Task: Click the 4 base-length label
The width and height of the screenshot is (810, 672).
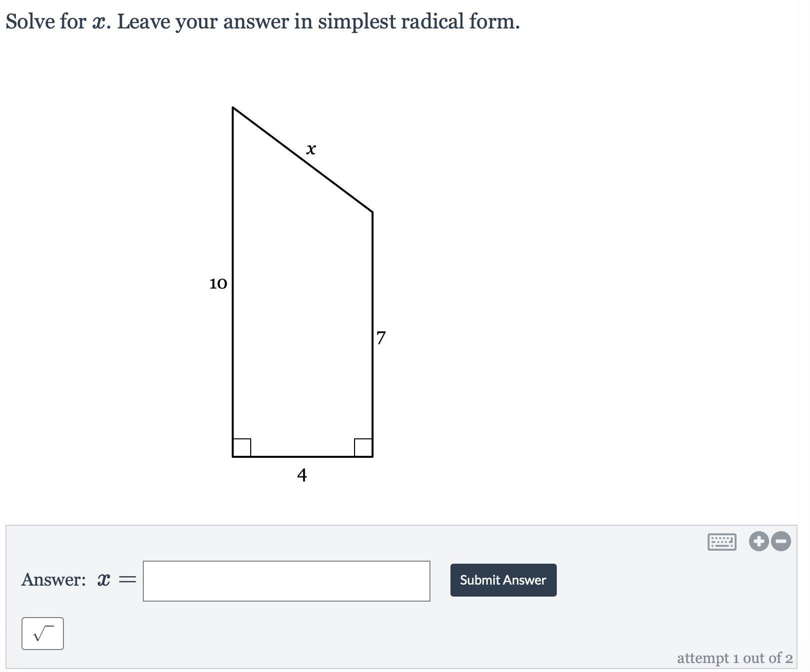Action: tap(302, 475)
